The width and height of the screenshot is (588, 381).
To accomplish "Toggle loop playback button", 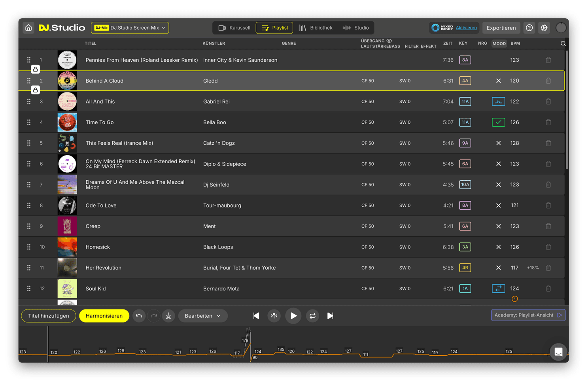I will point(312,316).
